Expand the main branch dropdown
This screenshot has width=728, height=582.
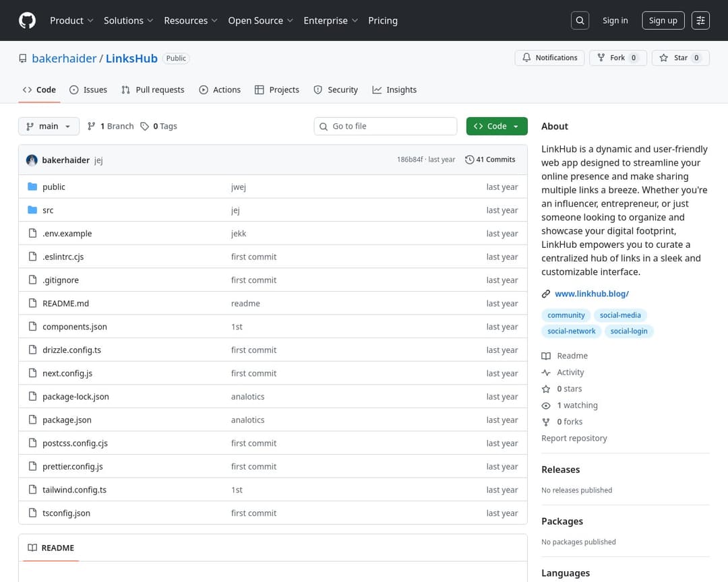49,126
